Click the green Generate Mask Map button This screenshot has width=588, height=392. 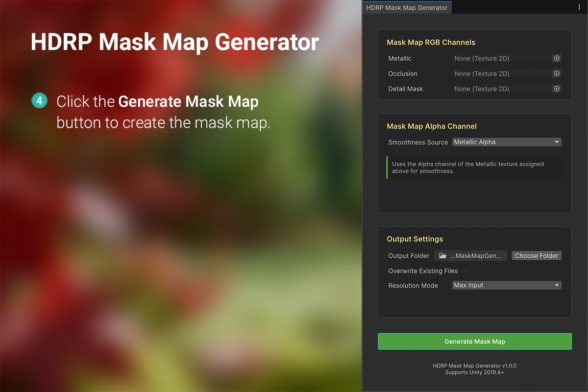[474, 342]
